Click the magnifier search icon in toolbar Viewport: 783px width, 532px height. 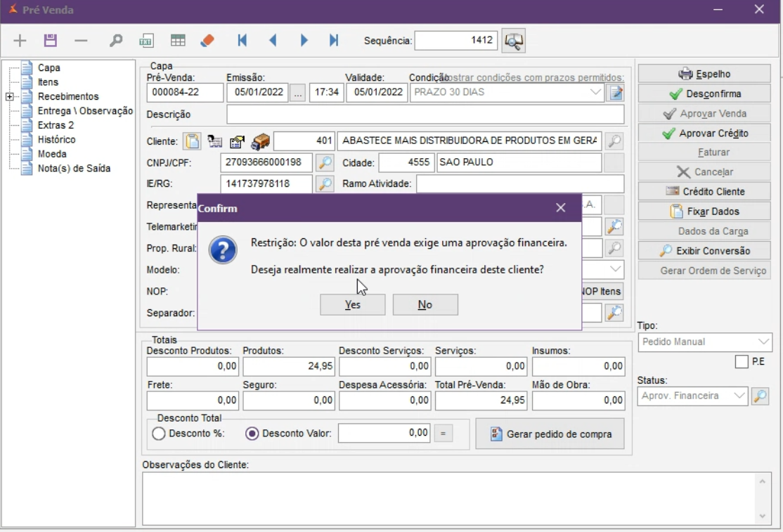point(116,41)
